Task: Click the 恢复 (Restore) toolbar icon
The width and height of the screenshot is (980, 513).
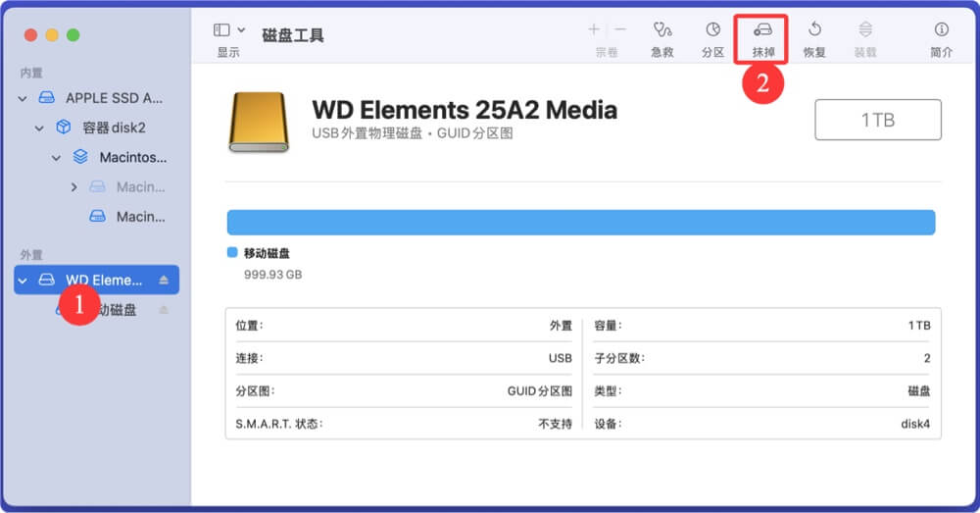Action: point(814,29)
